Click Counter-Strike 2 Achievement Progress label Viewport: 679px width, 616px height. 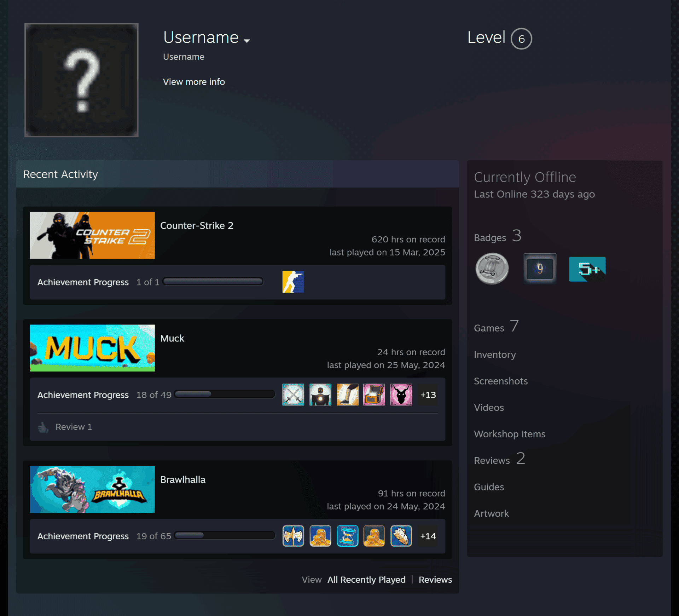[83, 282]
